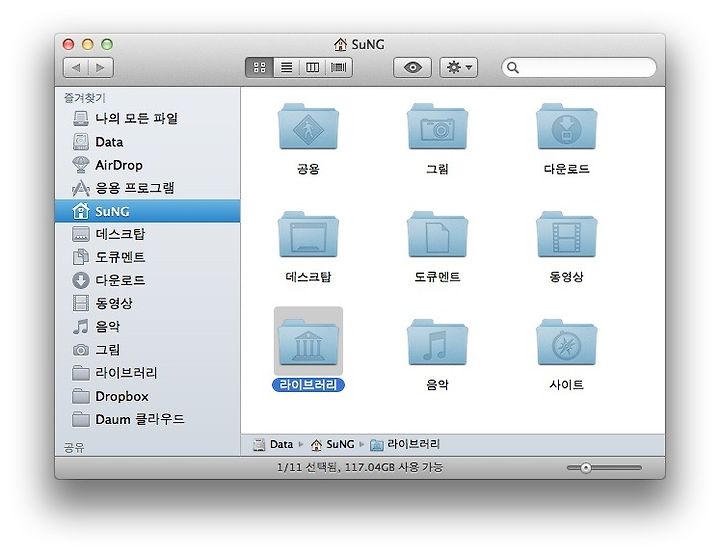Click SuNG in the path bar
The height and width of the screenshot is (555, 720).
pos(332,444)
